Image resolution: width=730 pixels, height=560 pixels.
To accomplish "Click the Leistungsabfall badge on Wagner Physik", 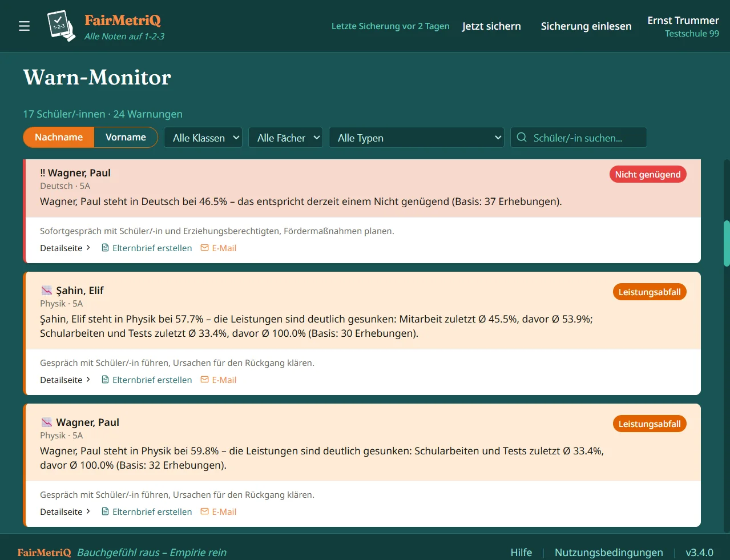I will pos(650,424).
